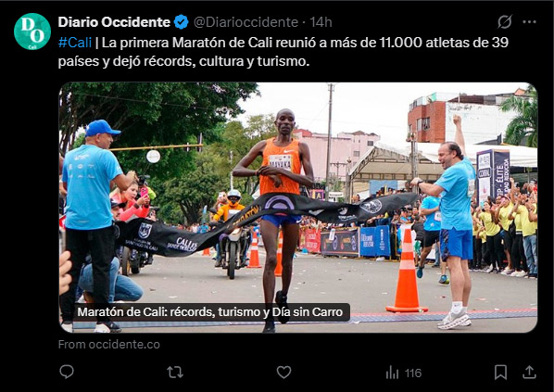Click the 116 view count number
Image resolution: width=554 pixels, height=392 pixels.
click(x=413, y=373)
